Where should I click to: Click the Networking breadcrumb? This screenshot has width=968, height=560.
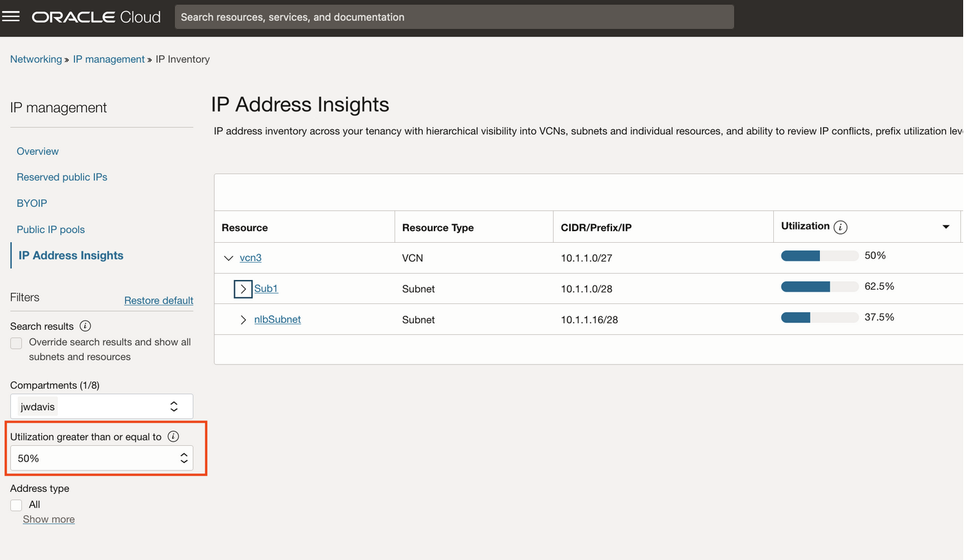[x=36, y=59]
